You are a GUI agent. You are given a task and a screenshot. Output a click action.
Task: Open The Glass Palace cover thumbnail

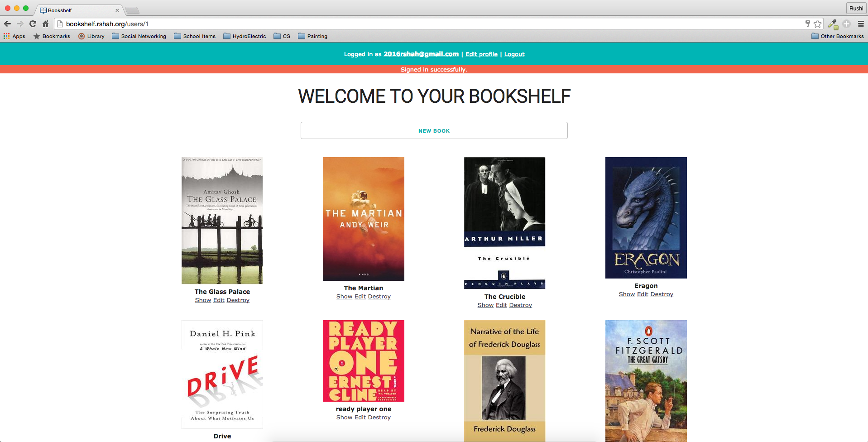pyautogui.click(x=222, y=221)
